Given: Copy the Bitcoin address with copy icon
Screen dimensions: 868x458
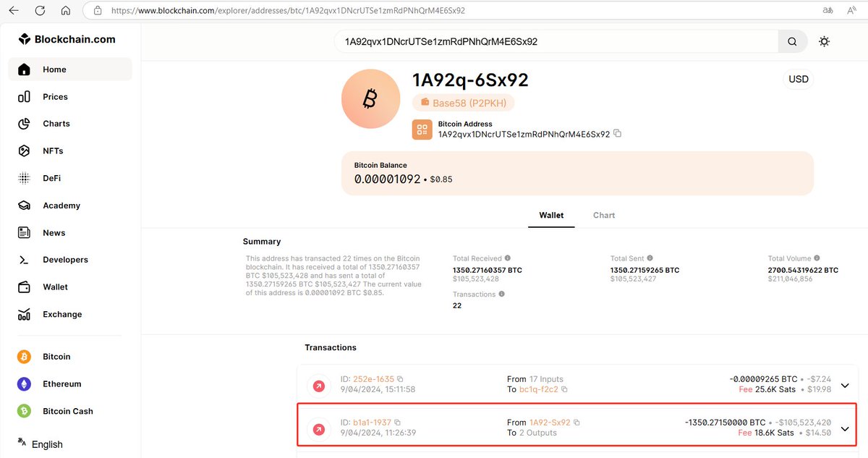Looking at the screenshot, I should click(x=617, y=134).
